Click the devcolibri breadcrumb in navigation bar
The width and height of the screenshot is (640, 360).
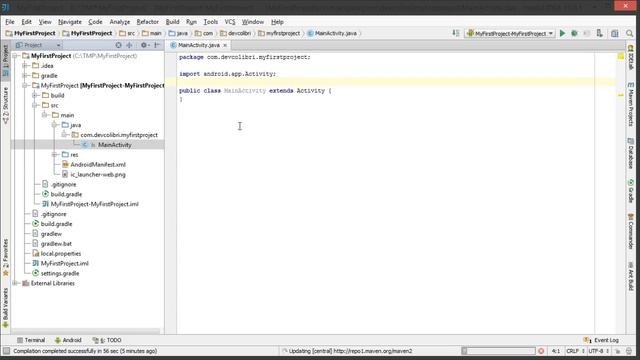coord(236,33)
